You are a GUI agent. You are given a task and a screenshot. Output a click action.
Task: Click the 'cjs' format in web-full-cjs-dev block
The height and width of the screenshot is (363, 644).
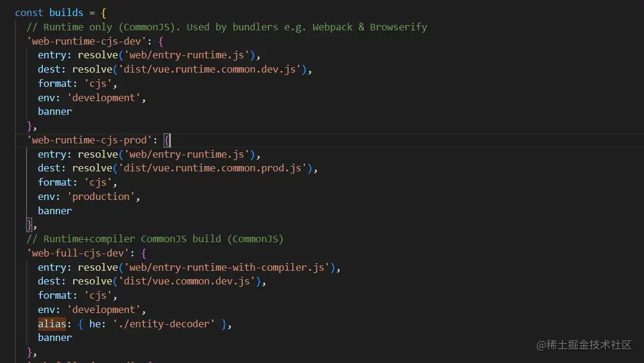pos(98,296)
